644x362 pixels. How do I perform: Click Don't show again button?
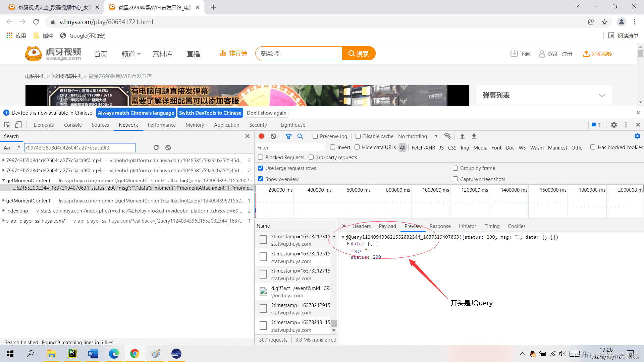[267, 113]
